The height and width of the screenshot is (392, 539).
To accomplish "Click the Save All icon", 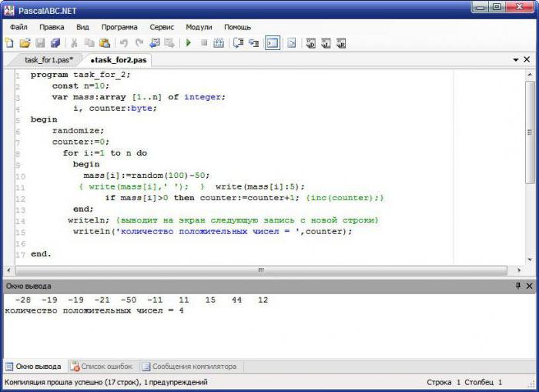I will [x=55, y=43].
